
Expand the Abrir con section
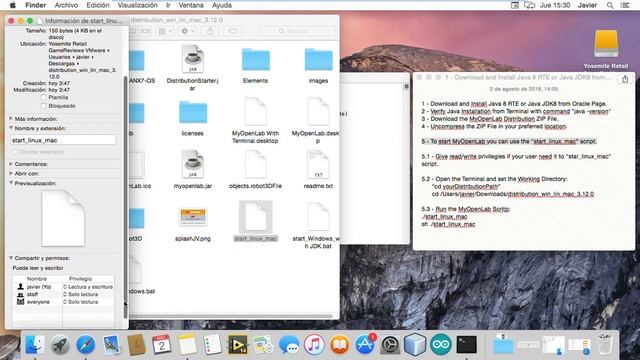point(11,173)
